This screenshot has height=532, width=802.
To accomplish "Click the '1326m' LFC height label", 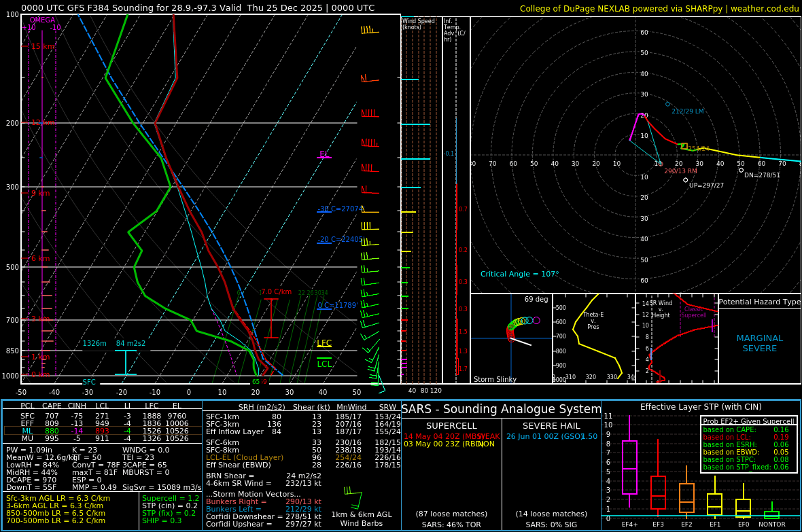I will (94, 343).
